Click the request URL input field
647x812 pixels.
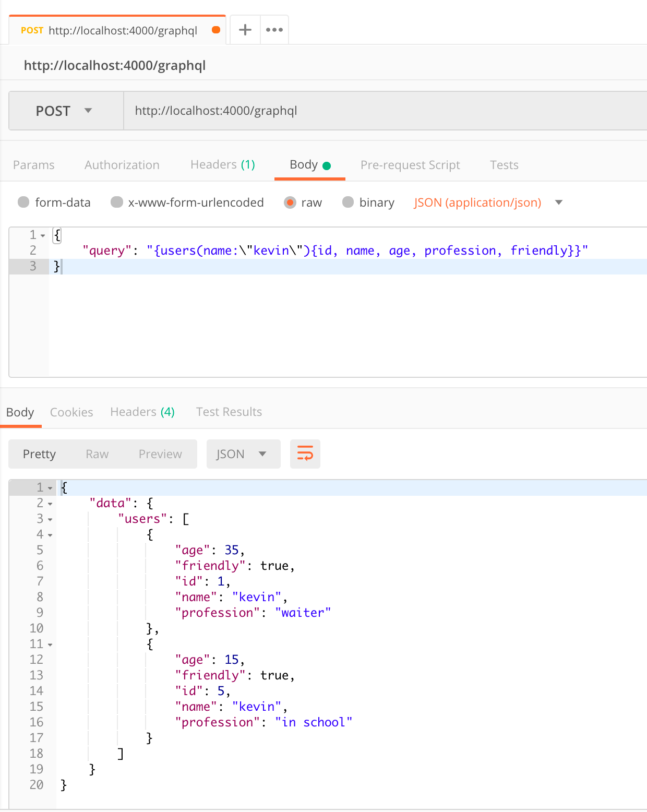coord(365,111)
